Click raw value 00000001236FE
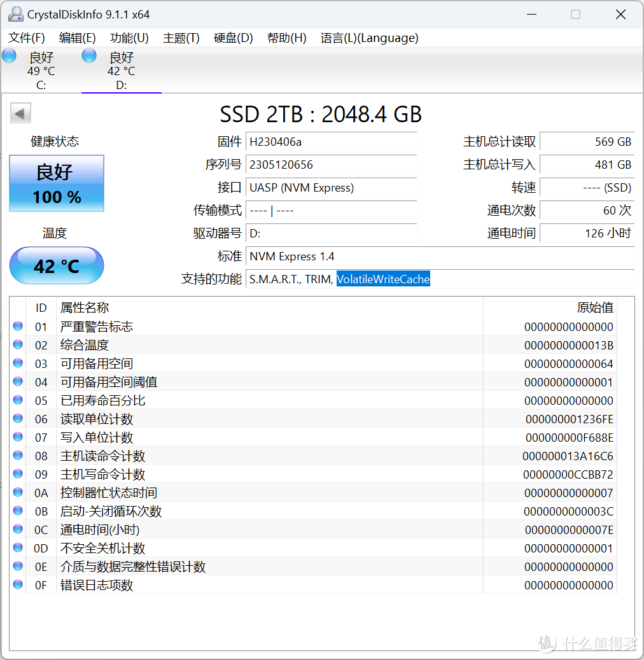644x660 pixels. pyautogui.click(x=570, y=419)
